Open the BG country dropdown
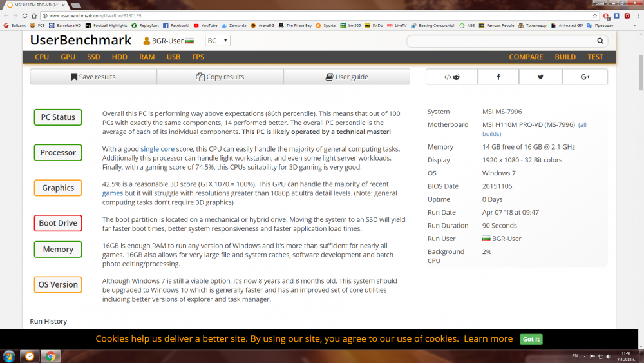 pos(217,41)
